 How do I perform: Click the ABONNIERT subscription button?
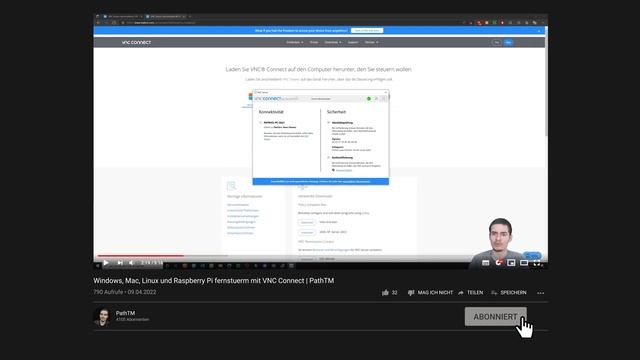(496, 317)
